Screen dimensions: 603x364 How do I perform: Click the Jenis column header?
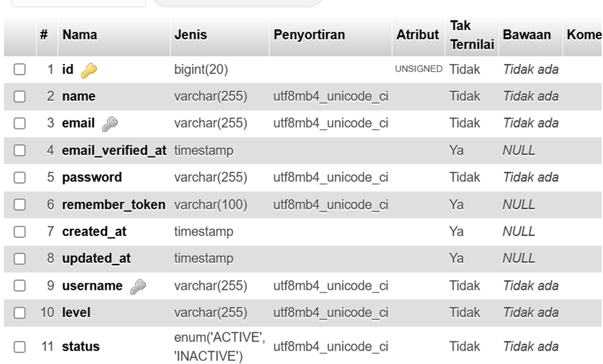pos(191,35)
